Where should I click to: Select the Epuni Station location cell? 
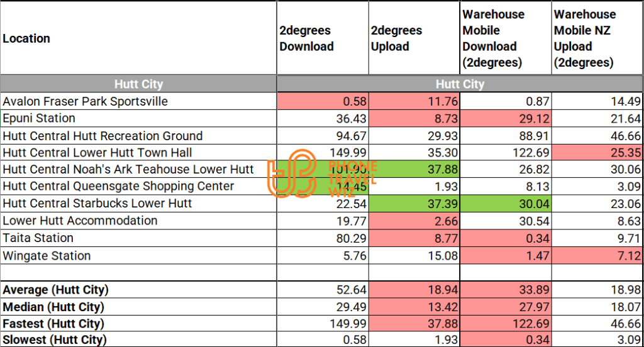pyautogui.click(x=39, y=118)
